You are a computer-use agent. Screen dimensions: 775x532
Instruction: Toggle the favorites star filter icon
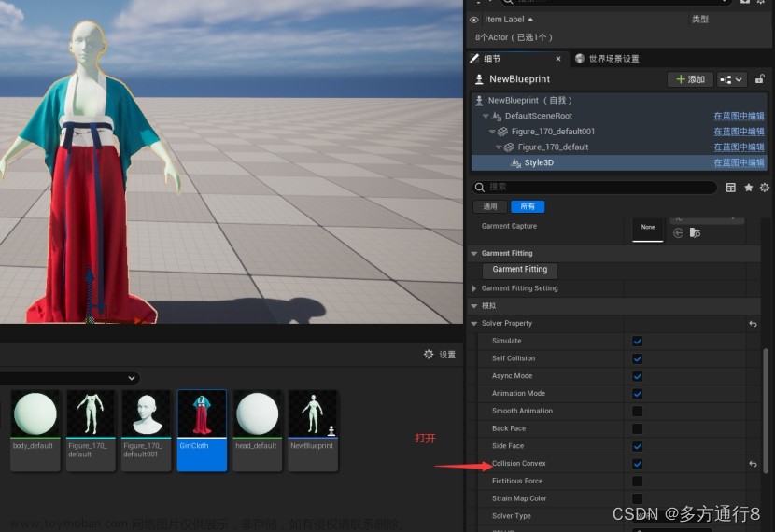tap(748, 188)
